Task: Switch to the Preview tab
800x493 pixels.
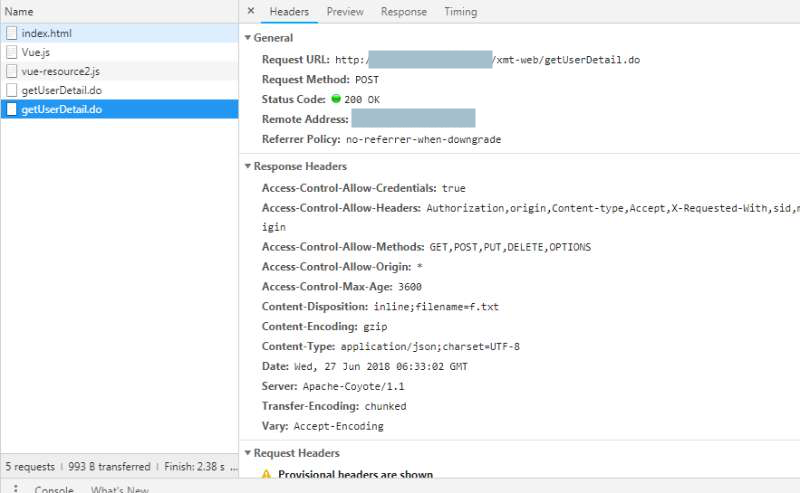Action: [x=345, y=12]
